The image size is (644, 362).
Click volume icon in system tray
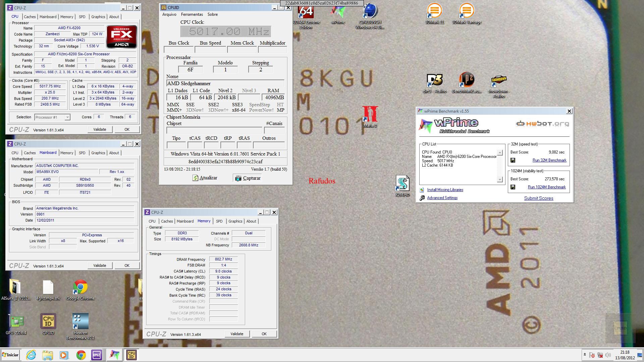click(x=608, y=355)
